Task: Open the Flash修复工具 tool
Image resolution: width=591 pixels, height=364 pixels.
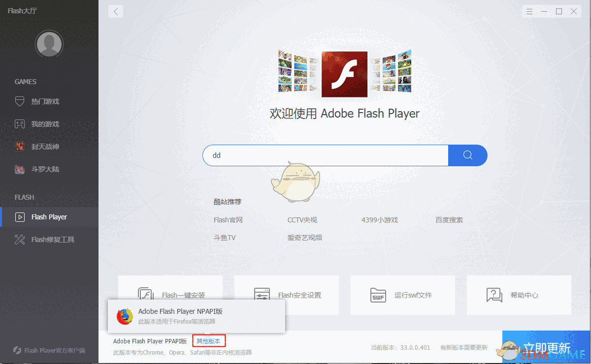Action: coord(49,239)
